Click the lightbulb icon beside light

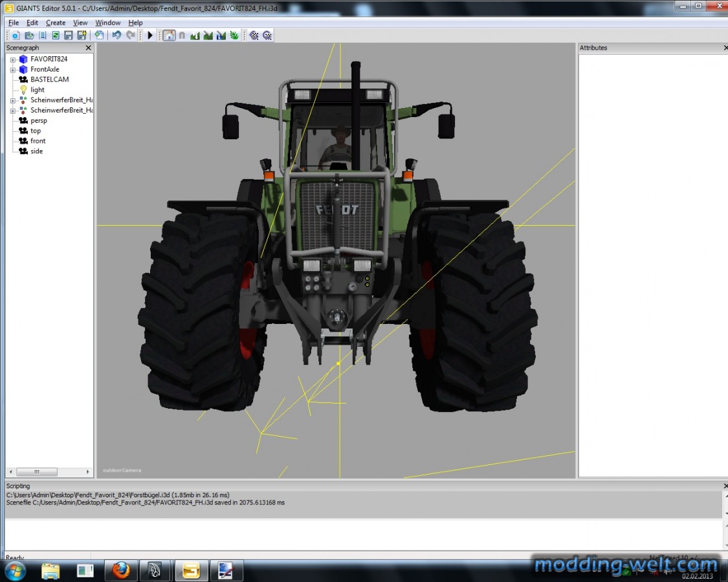pos(23,90)
